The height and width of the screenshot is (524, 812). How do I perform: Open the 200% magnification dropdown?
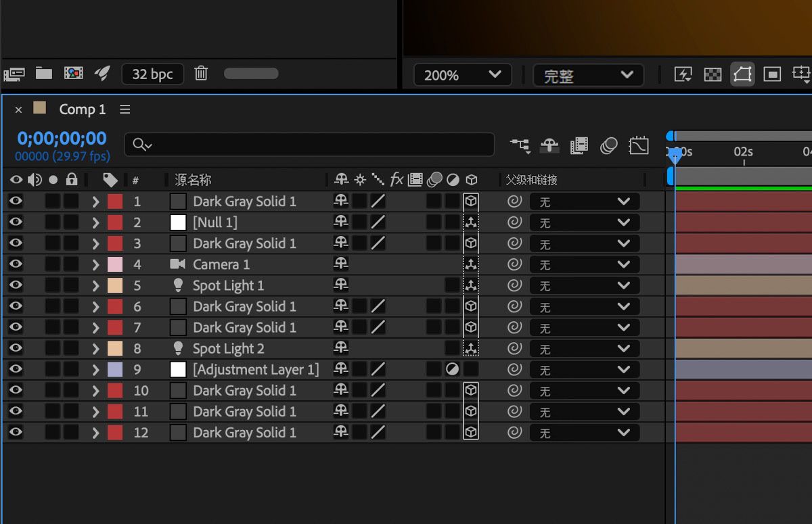pos(462,75)
